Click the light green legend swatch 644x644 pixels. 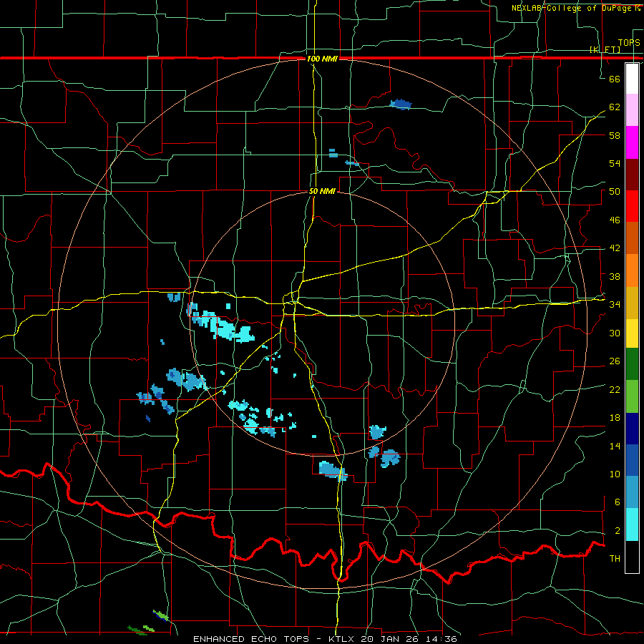(x=632, y=396)
